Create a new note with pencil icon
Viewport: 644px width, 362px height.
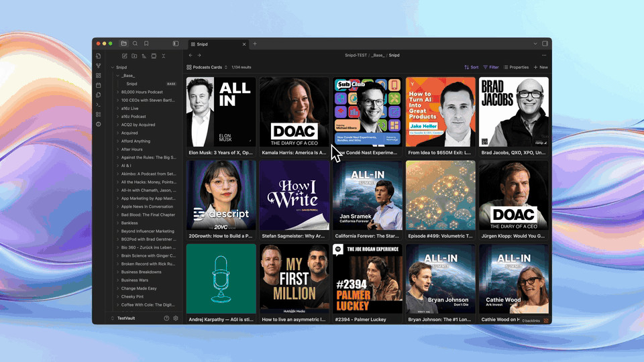[125, 56]
